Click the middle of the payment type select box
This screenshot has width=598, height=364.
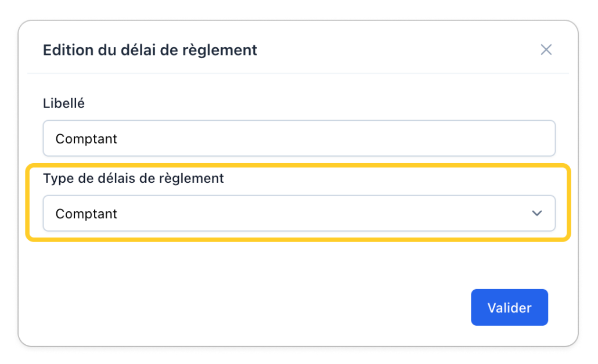(299, 214)
